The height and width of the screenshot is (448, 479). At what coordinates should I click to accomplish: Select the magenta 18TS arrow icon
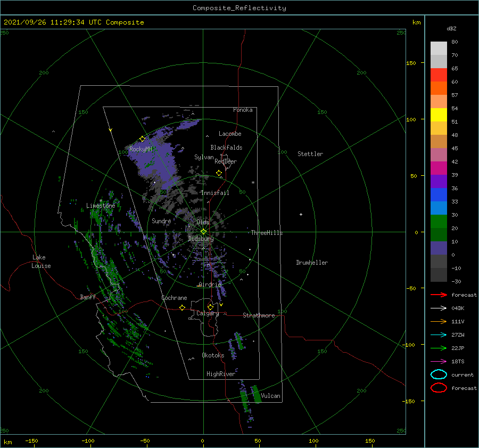coord(439,361)
